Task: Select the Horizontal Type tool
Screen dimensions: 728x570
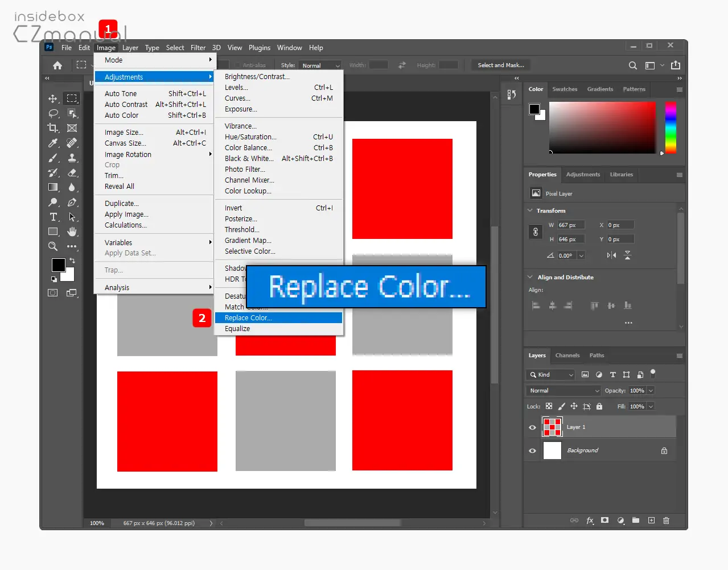Action: (53, 217)
